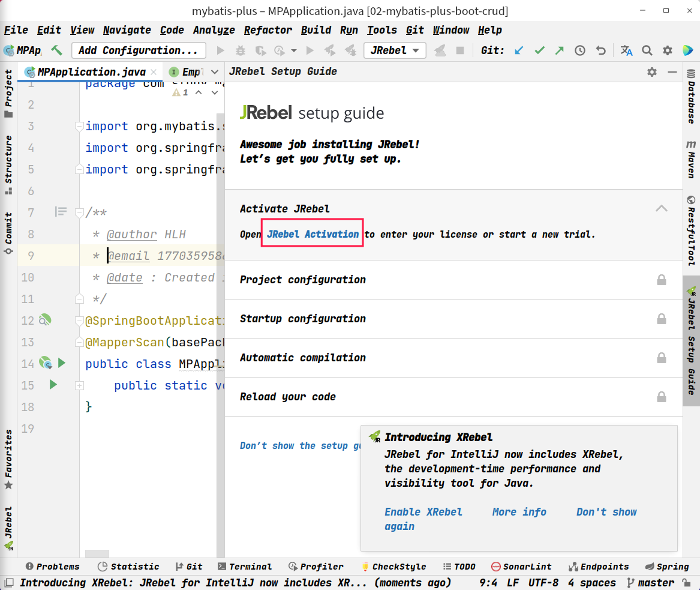
Task: Expand Automatic compilation section
Action: pyautogui.click(x=453, y=357)
